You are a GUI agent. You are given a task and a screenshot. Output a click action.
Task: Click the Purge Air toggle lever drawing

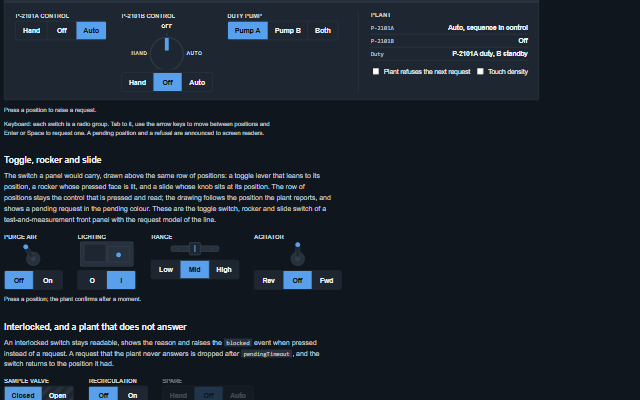point(31,255)
